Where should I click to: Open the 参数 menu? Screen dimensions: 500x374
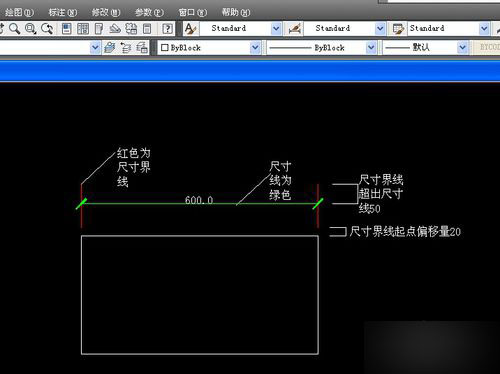click(x=149, y=12)
